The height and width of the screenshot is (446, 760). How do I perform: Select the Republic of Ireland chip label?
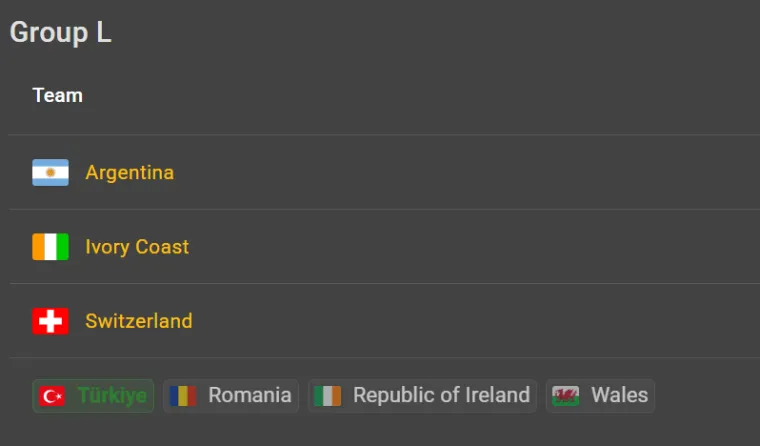point(441,396)
